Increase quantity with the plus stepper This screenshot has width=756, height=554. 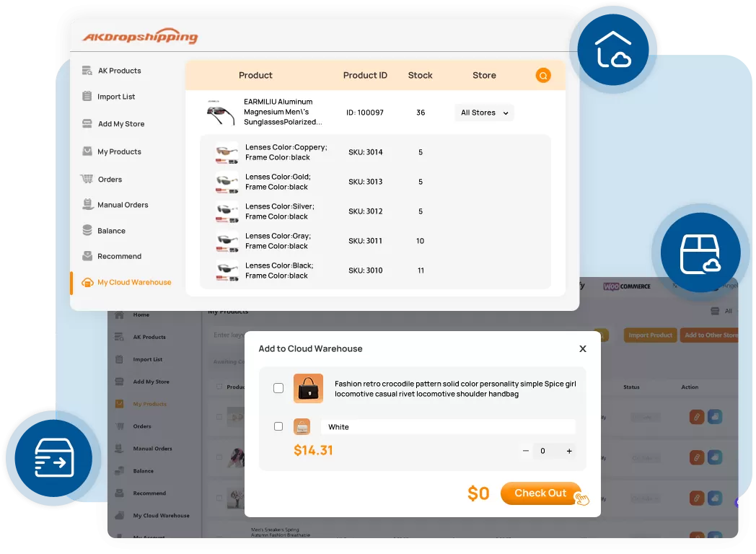569,451
